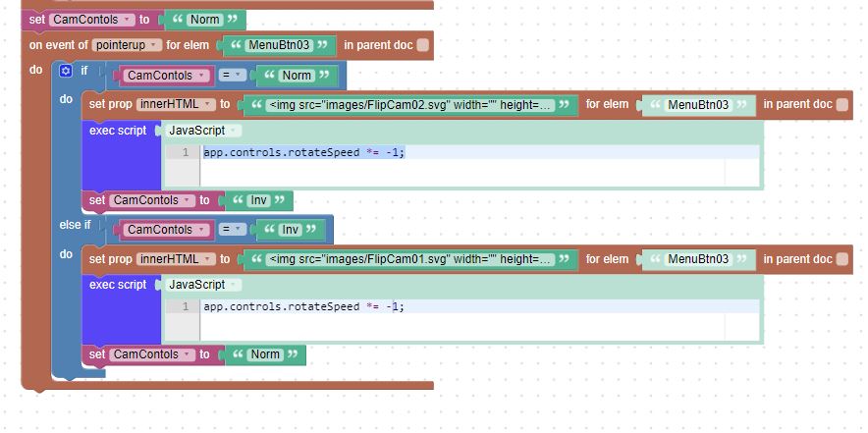Select the second exec script block label
Viewport: 868px width, 433px height.
point(118,285)
